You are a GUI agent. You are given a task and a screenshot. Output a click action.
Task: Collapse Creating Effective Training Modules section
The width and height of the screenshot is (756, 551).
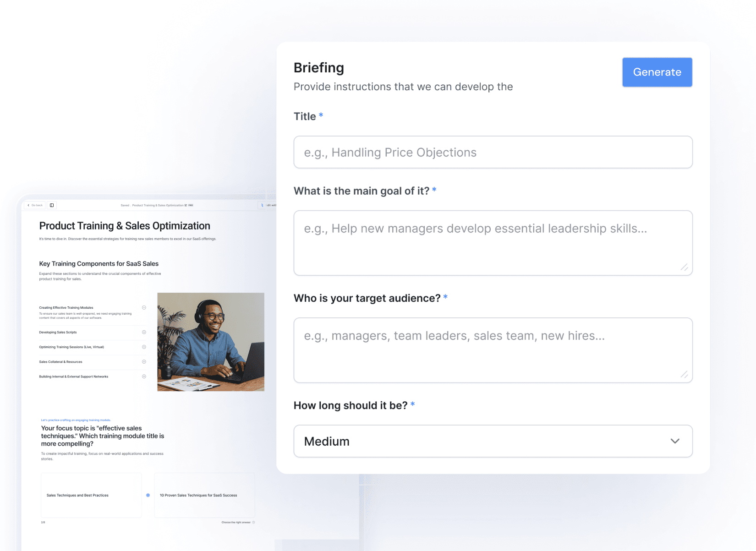pos(144,308)
